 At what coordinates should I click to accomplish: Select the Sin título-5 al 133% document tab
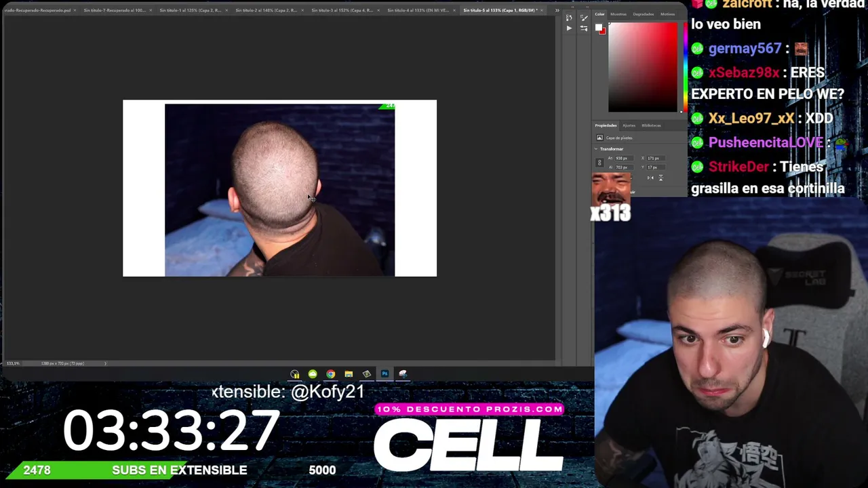(x=500, y=10)
